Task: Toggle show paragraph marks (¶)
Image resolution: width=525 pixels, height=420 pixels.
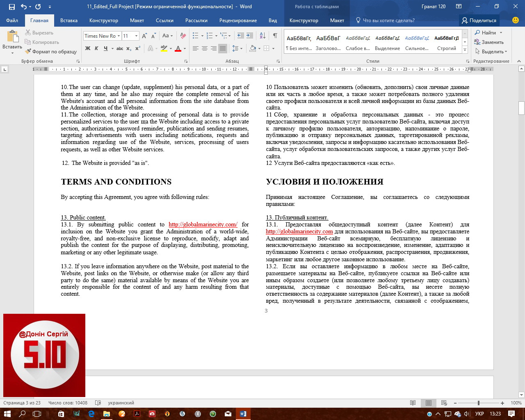Action: pyautogui.click(x=275, y=36)
